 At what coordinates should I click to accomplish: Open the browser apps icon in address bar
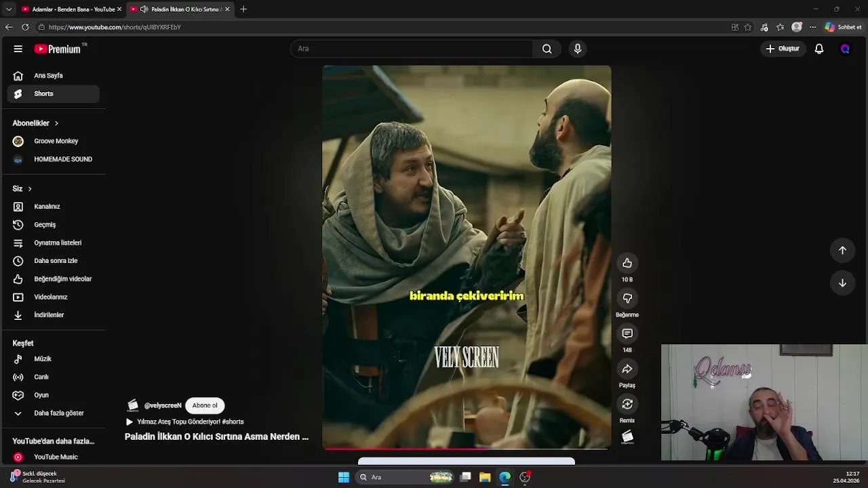tap(734, 27)
